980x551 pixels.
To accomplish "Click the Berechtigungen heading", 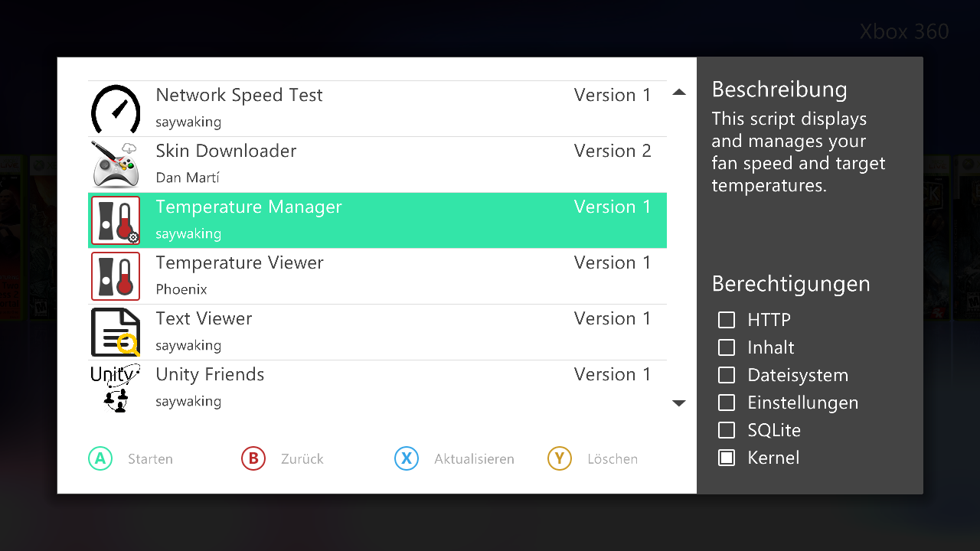I will (791, 284).
